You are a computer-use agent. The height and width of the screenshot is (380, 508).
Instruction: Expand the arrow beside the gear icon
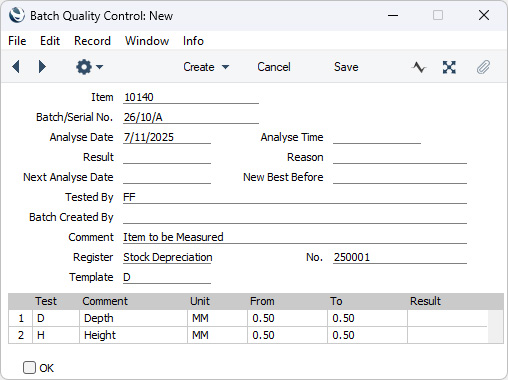[99, 67]
